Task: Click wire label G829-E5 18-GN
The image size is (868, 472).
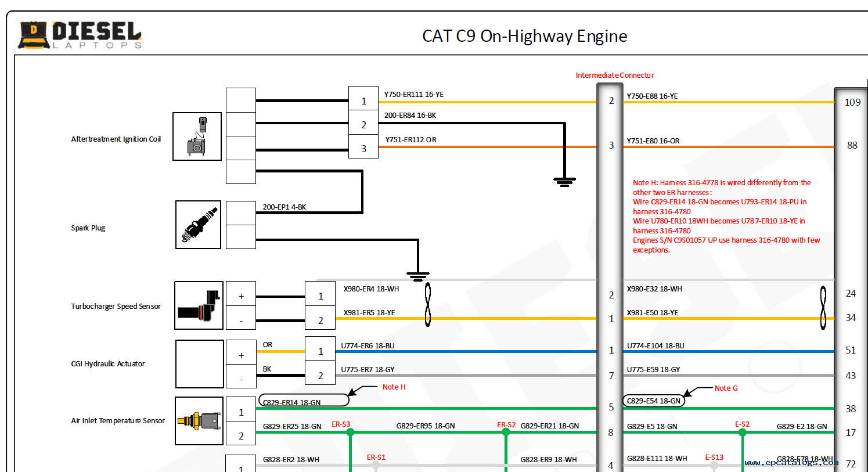Action: 652,426
